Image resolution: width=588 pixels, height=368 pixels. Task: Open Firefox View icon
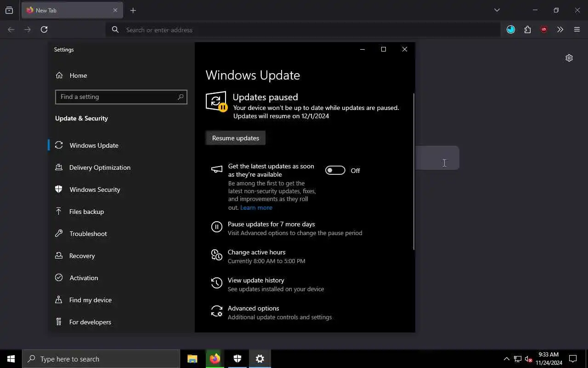click(x=9, y=10)
